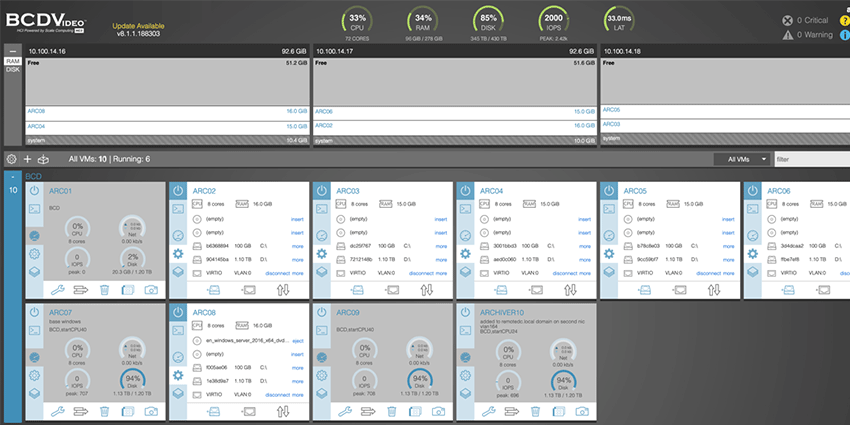Open the control center gear icon
The height and width of the screenshot is (425, 850).
pyautogui.click(x=11, y=159)
